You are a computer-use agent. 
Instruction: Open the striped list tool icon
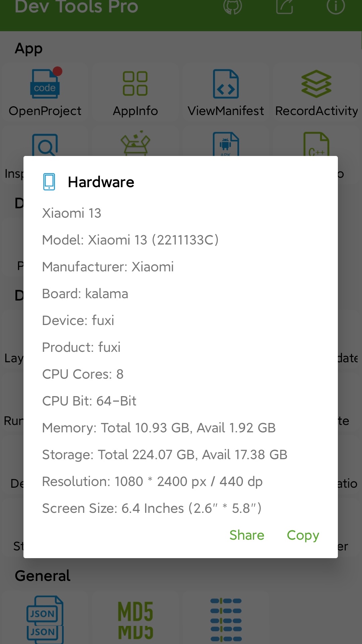[x=226, y=620]
